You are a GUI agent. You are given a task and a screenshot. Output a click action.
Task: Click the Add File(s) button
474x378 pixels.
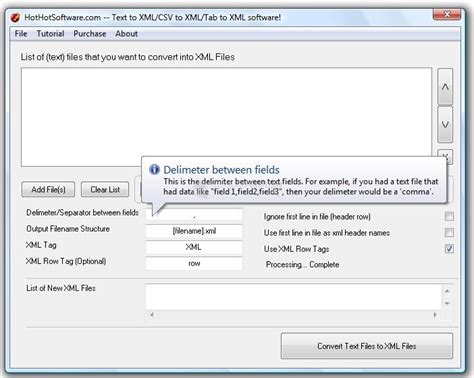point(48,190)
